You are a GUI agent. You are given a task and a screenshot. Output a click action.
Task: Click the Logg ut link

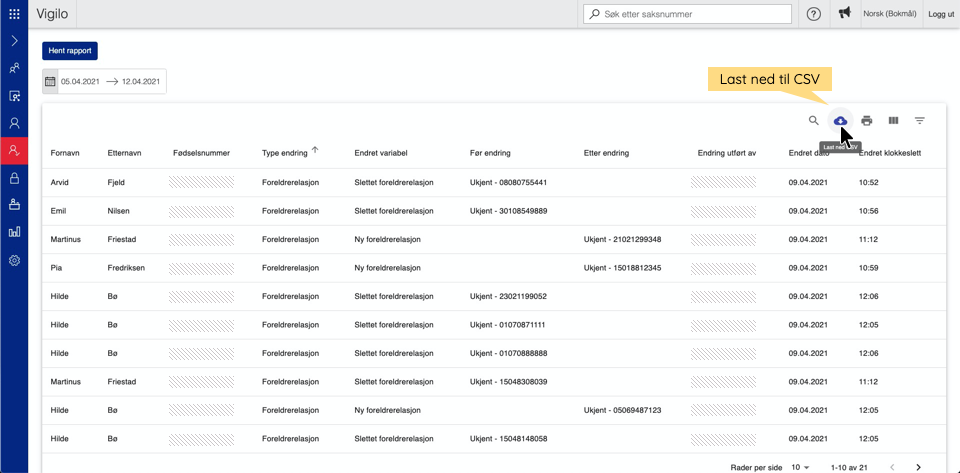[941, 13]
